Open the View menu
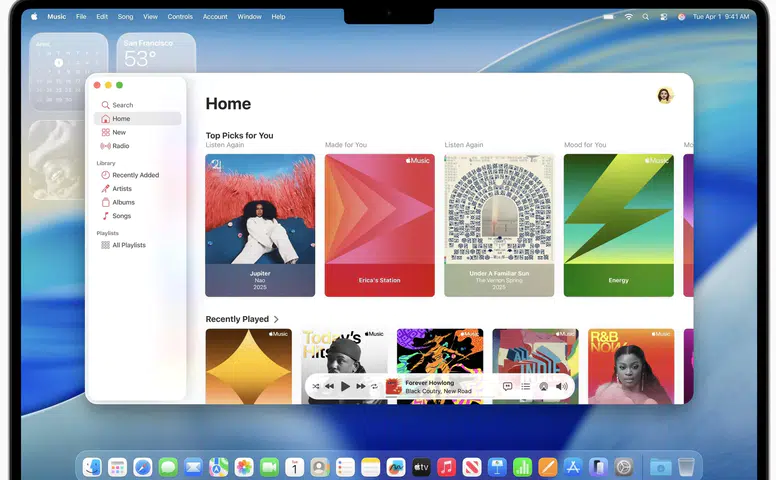The height and width of the screenshot is (480, 776). [150, 16]
